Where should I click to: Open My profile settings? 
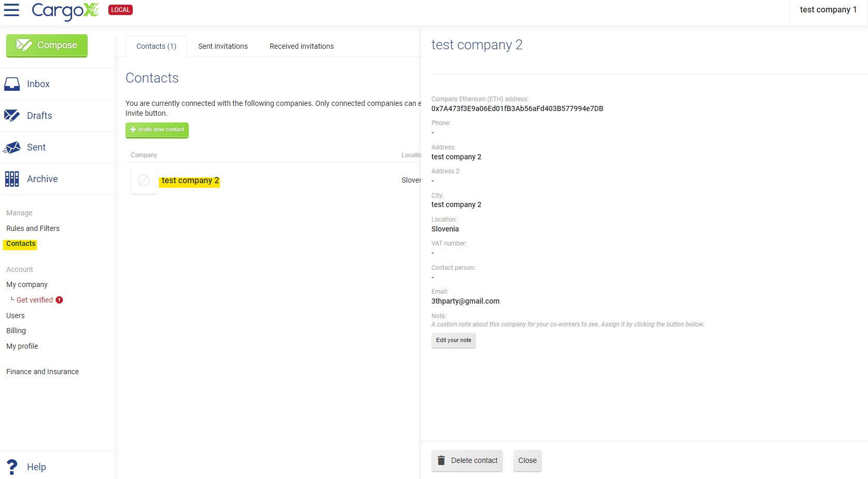tap(22, 346)
